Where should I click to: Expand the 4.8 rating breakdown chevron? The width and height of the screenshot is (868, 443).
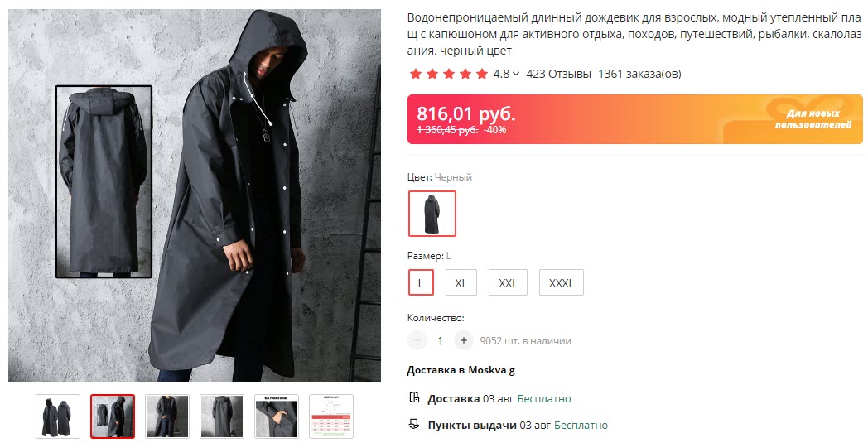click(x=516, y=74)
